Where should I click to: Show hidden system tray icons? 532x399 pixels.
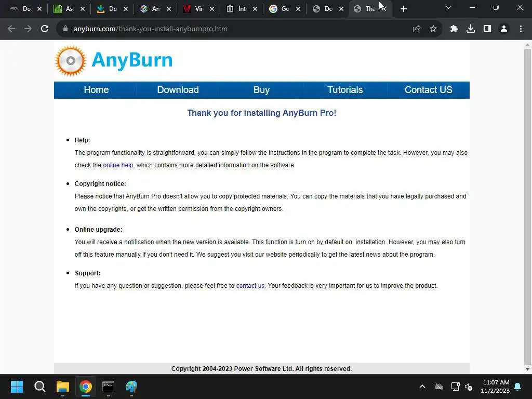(422, 387)
